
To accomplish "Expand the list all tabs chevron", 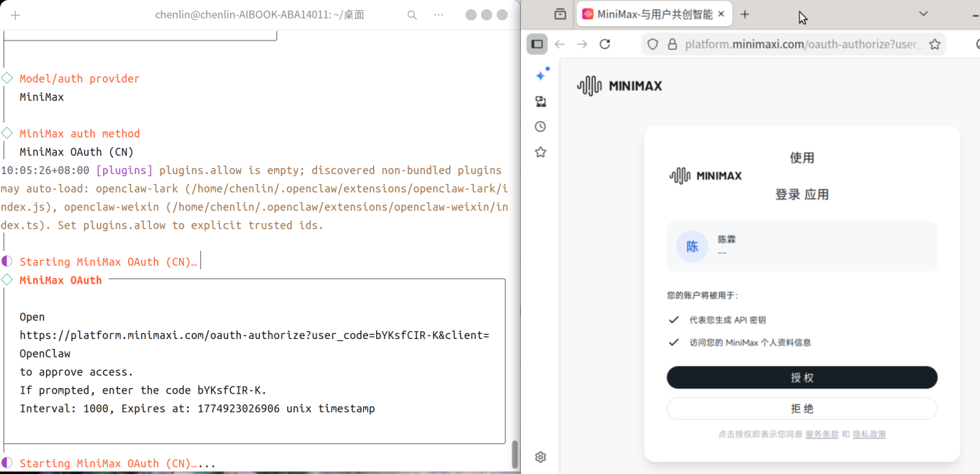I will [923, 14].
